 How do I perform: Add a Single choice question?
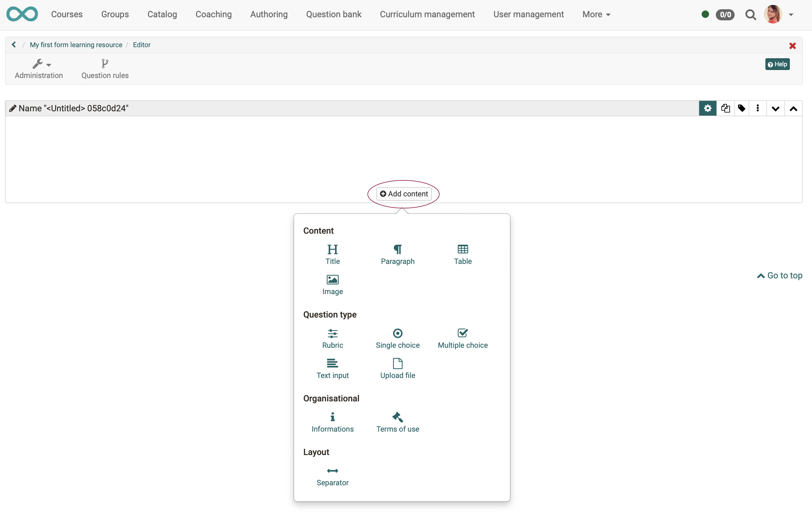tap(397, 338)
